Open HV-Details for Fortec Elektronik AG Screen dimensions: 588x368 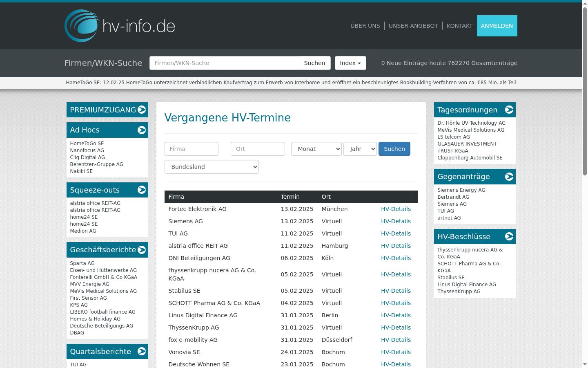point(396,209)
